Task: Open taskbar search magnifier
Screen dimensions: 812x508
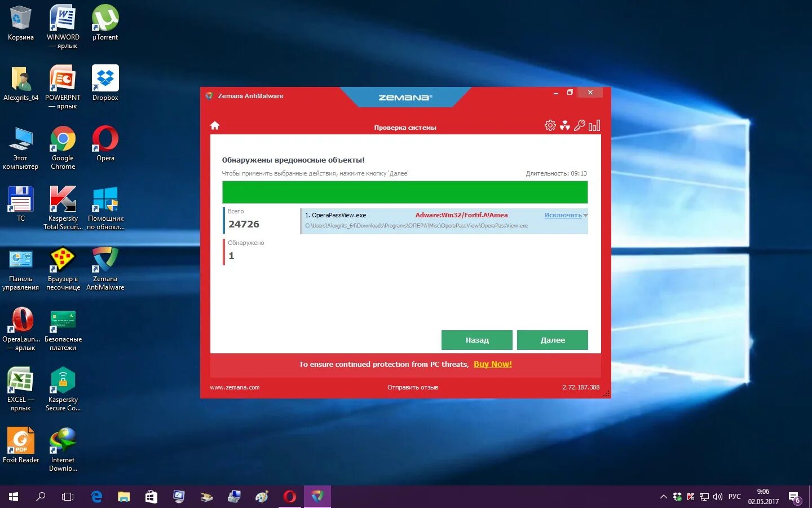Action: 41,497
